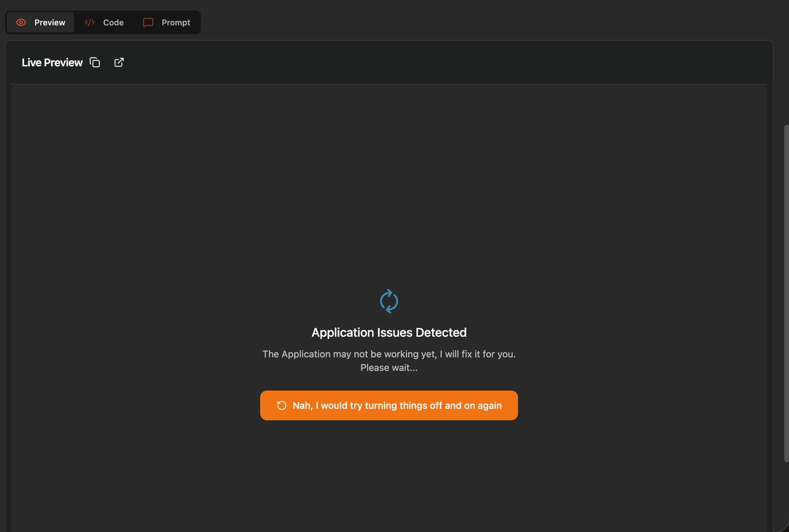Click the code brackets icon

(x=90, y=22)
